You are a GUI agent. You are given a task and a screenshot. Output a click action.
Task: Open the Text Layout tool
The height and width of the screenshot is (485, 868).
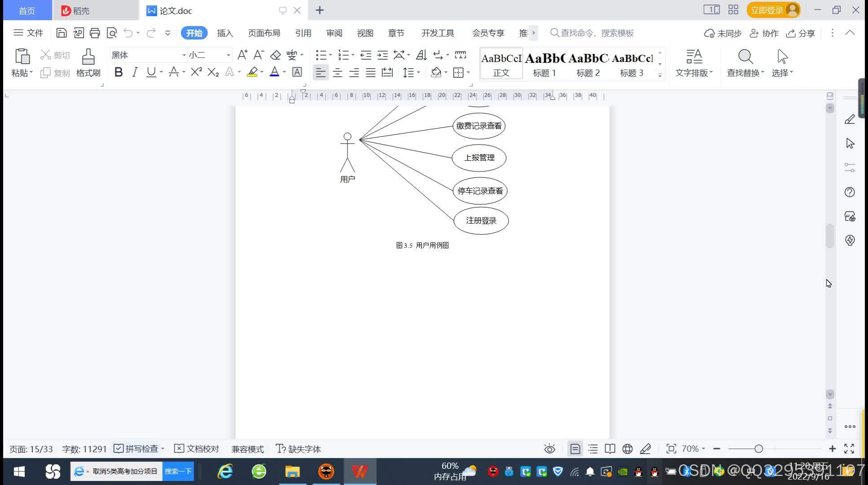[x=694, y=63]
